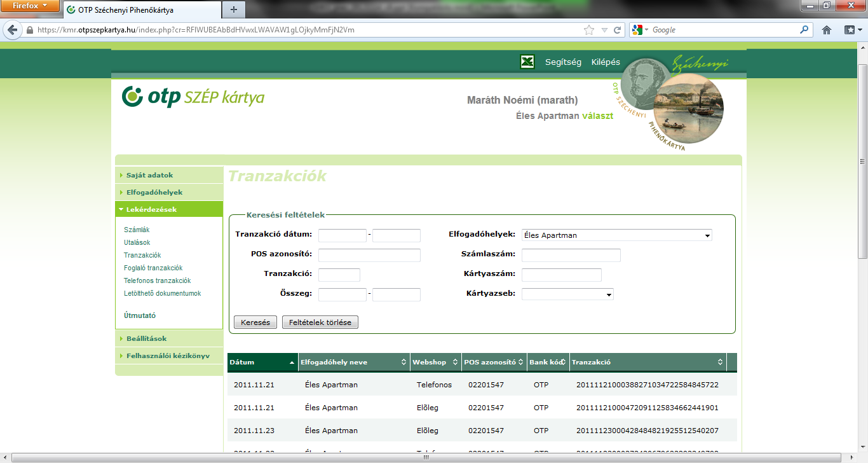Open the Útmutató guide link

coord(140,315)
